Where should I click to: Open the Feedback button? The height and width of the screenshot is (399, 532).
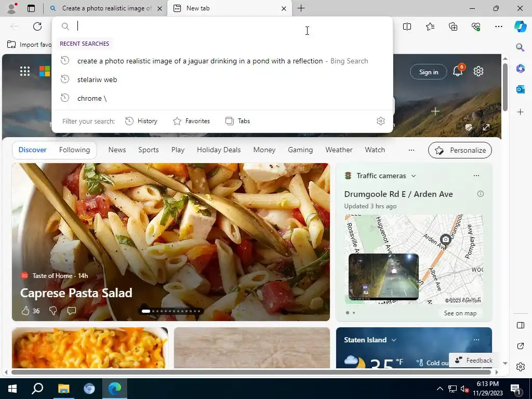pyautogui.click(x=474, y=361)
